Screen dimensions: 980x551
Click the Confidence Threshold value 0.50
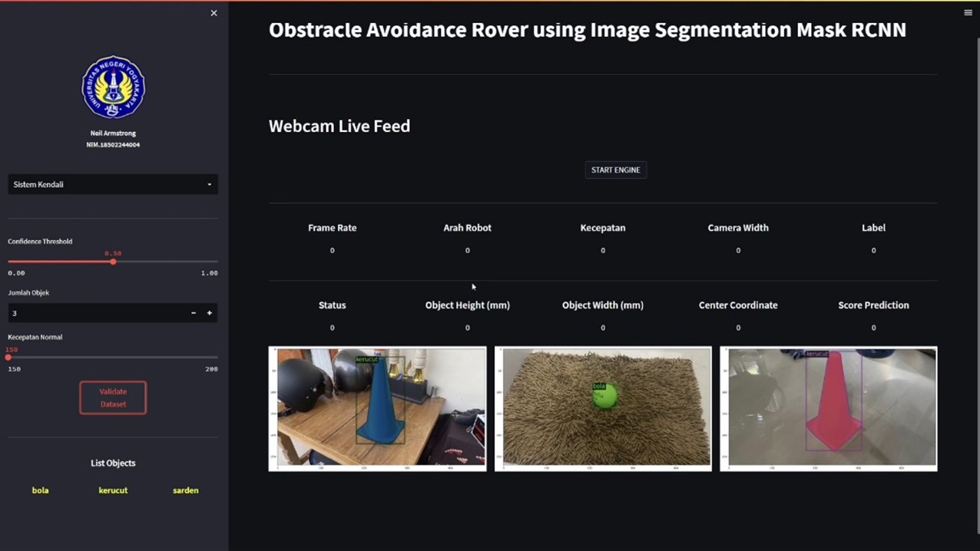(113, 253)
